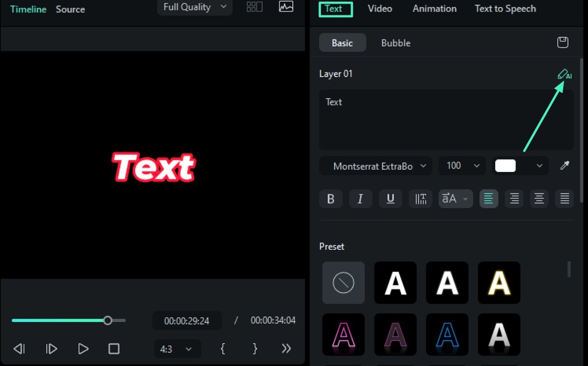
Task: Open the 4:3 aspect ratio dropdown
Action: pyautogui.click(x=177, y=349)
